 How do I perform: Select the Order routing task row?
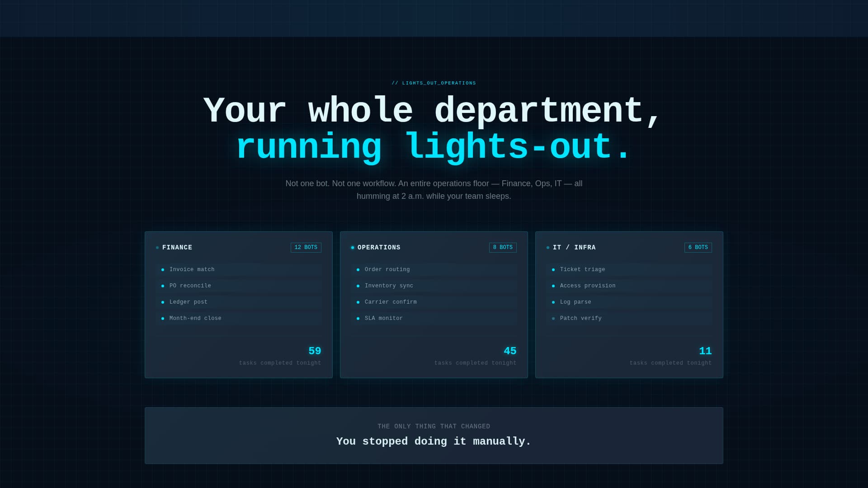(x=434, y=270)
